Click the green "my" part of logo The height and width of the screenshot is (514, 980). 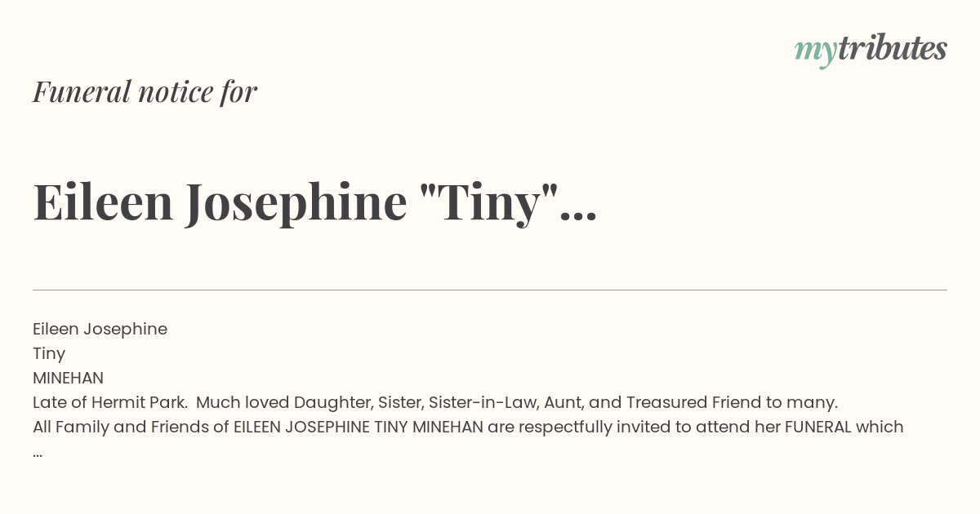coord(815,53)
